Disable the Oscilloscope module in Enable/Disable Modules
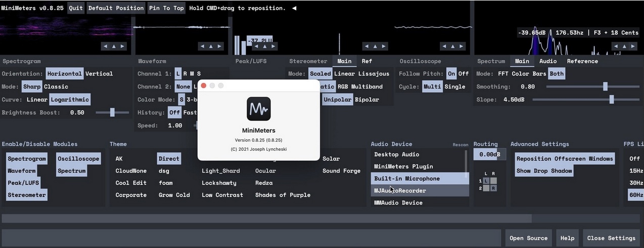The height and width of the screenshot is (248, 644). click(x=78, y=159)
